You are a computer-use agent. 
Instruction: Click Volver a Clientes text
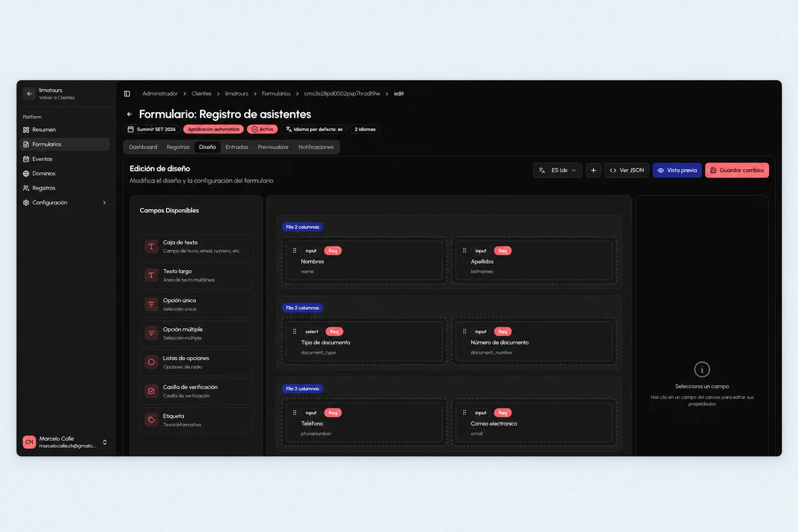57,98
